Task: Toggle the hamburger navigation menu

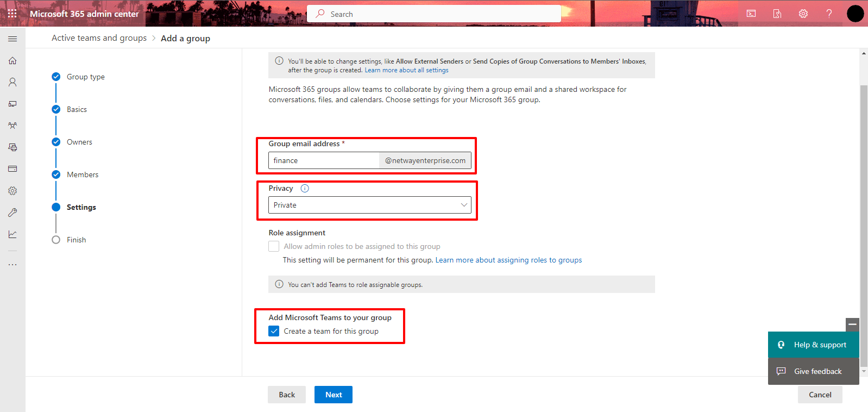Action: click(x=12, y=39)
